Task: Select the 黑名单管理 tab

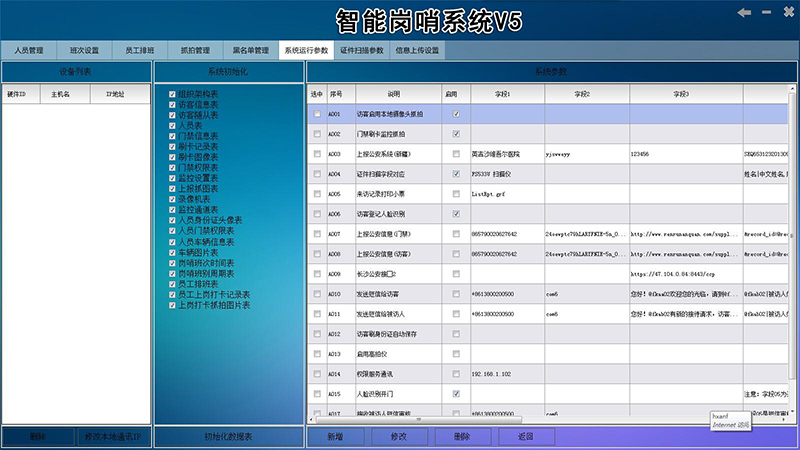Action: pos(250,50)
